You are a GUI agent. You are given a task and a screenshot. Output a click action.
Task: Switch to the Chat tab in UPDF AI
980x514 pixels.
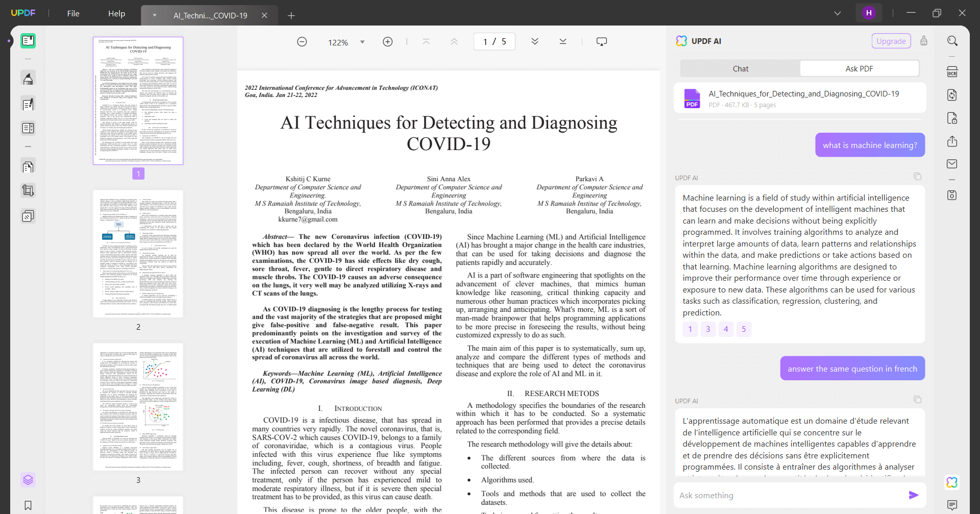point(740,68)
